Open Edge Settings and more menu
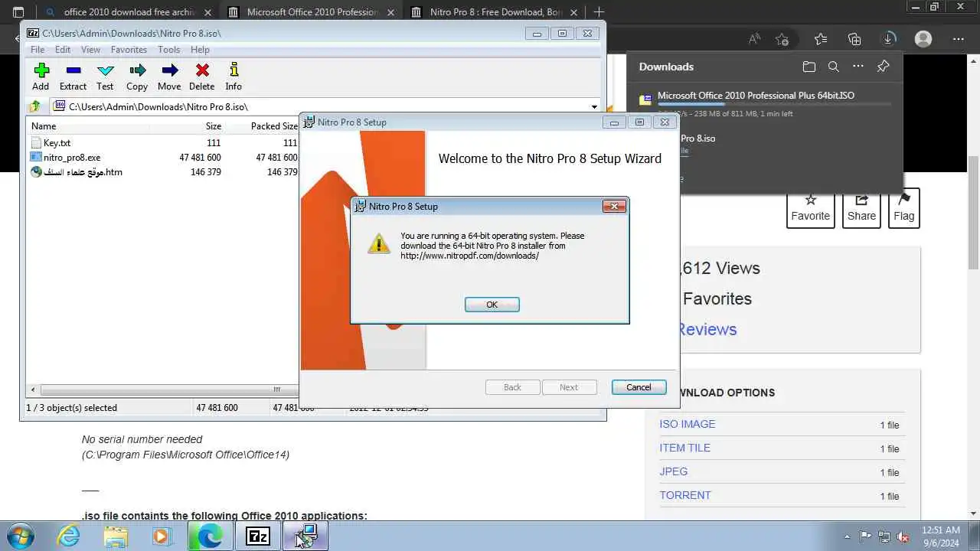 [958, 39]
